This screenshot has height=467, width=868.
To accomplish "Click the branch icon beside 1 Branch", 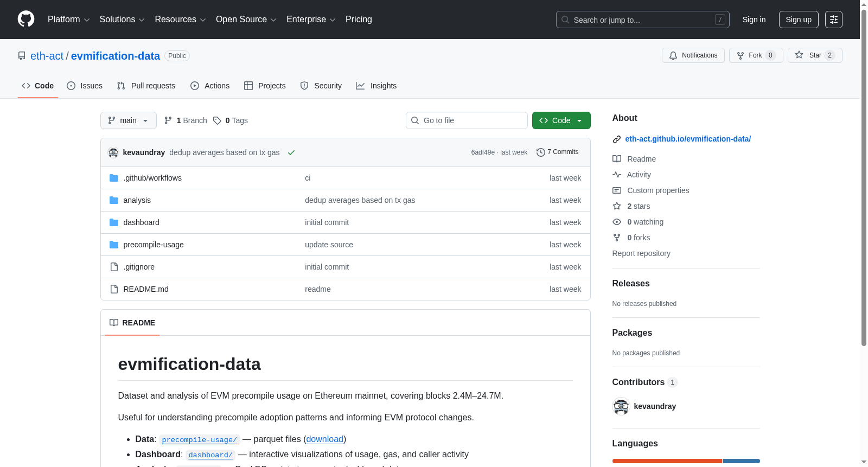I will (168, 120).
